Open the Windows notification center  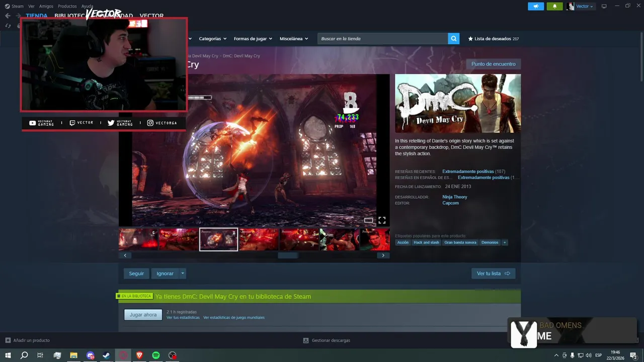(x=633, y=355)
